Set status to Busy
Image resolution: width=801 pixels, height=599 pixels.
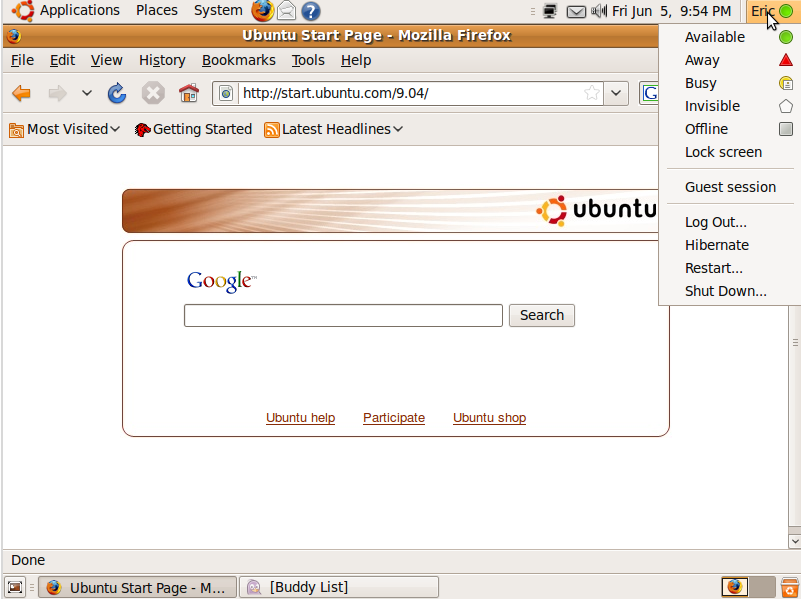point(729,83)
